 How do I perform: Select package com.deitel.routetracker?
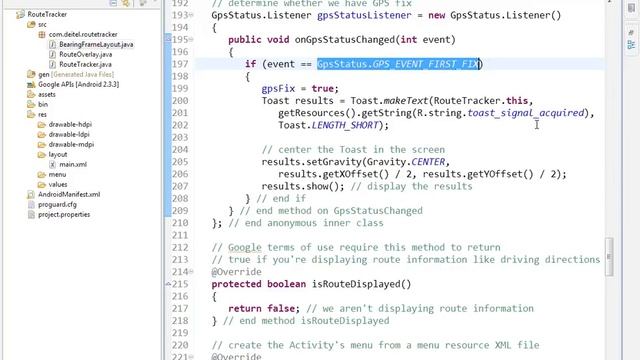point(78,35)
